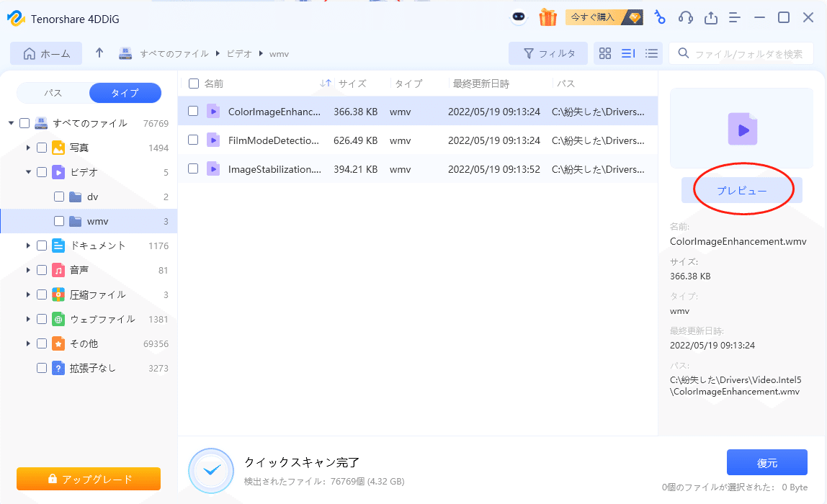Open the hamburger menu icon

734,17
